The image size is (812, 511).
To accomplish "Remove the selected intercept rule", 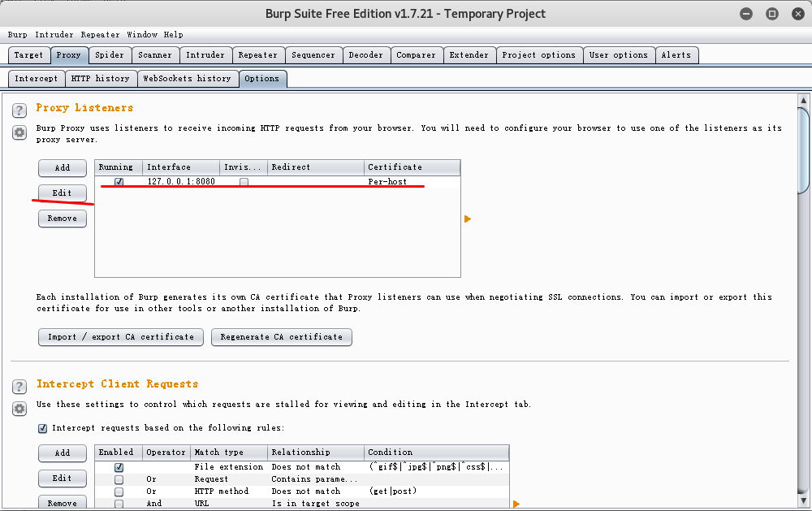I will point(63,503).
